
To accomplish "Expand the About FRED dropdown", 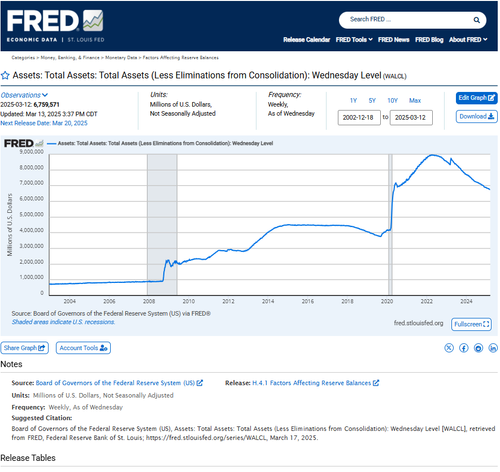I will [x=468, y=40].
